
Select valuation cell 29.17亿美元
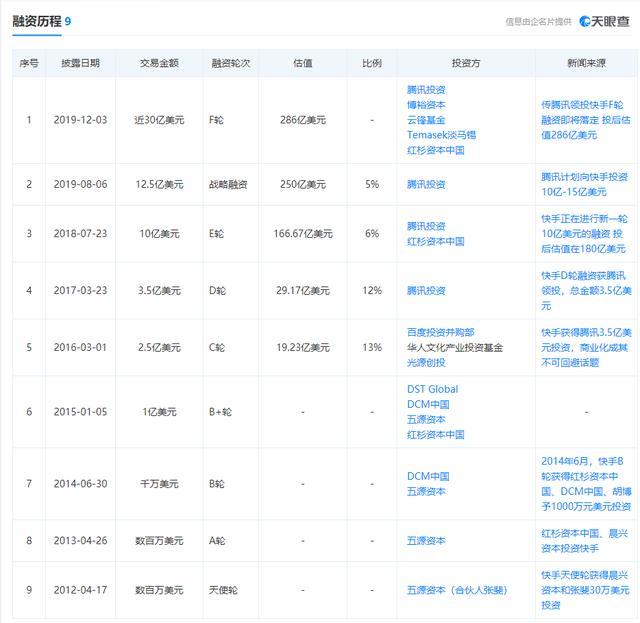(303, 291)
